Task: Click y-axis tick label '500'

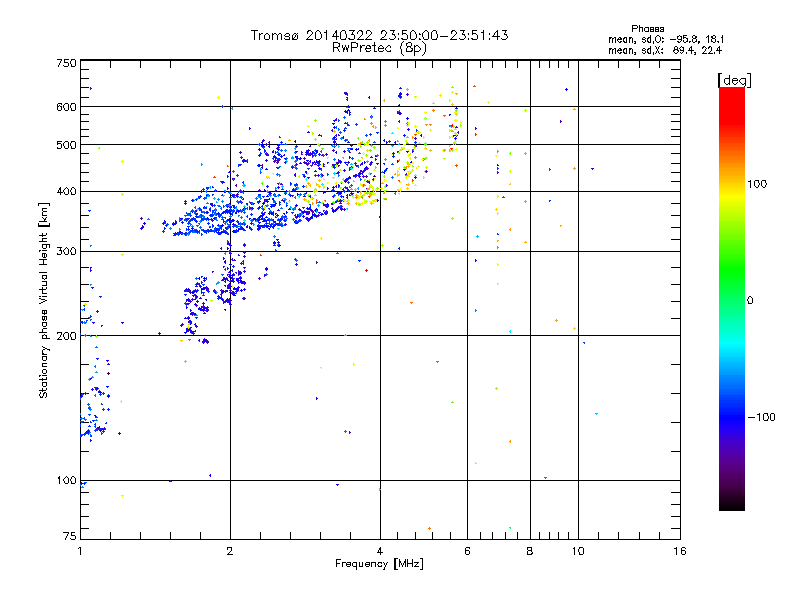Action: tap(66, 145)
